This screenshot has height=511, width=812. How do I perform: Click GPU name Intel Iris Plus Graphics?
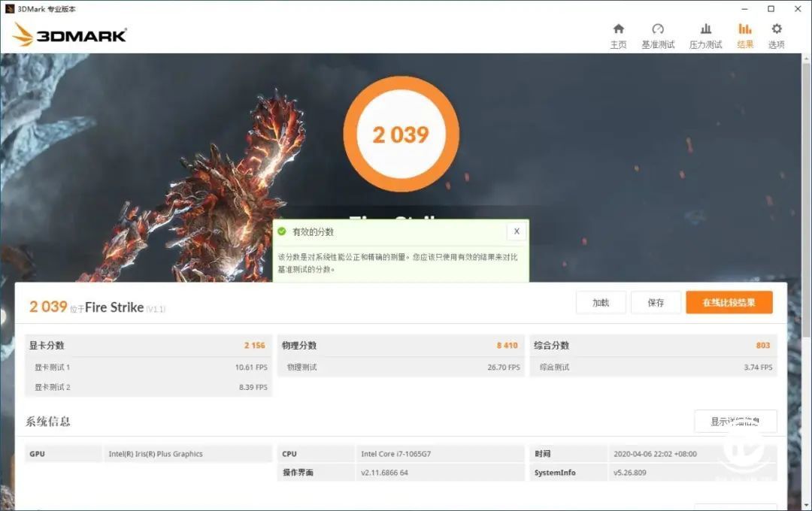click(x=156, y=454)
